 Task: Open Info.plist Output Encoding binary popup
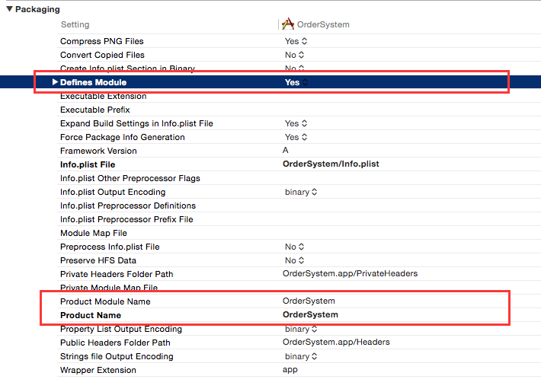(x=301, y=192)
